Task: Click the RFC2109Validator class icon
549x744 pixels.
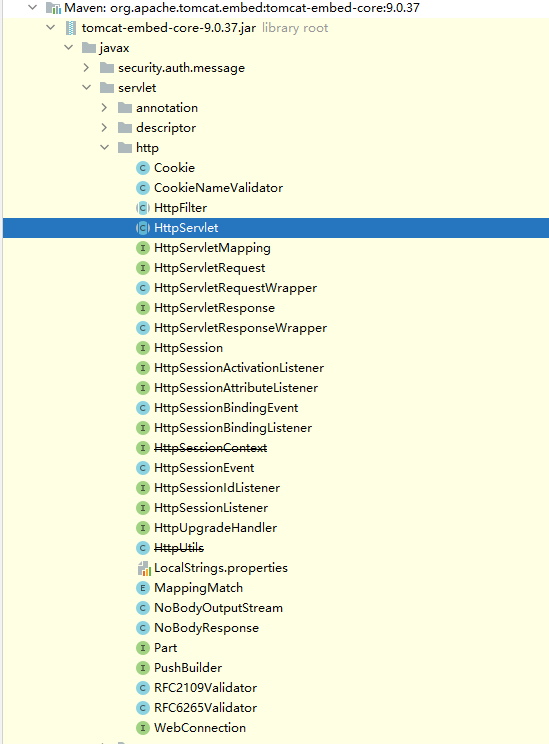Action: (143, 688)
